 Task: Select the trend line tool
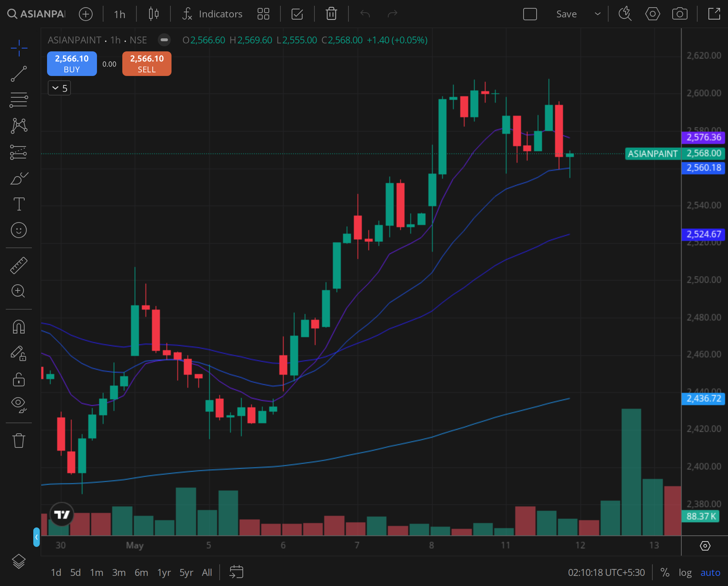[x=19, y=74]
